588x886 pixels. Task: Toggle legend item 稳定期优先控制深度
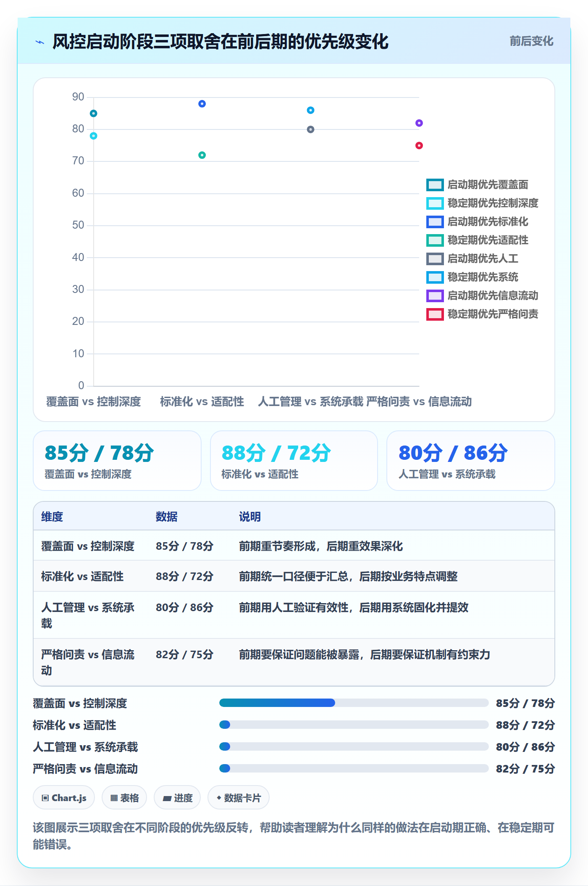click(x=482, y=203)
